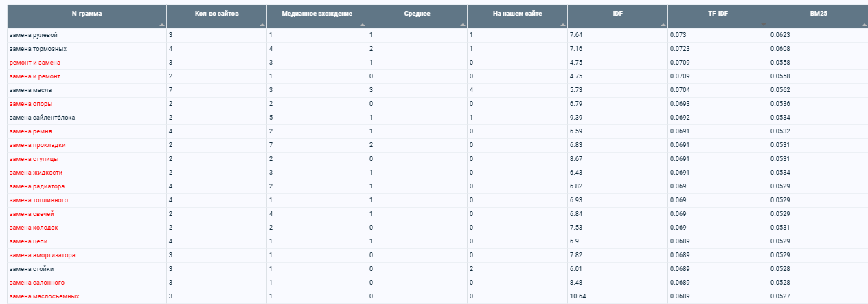The width and height of the screenshot is (868, 304).
Task: Select the 'замена стойки' n-gram cell
Action: pyautogui.click(x=87, y=269)
